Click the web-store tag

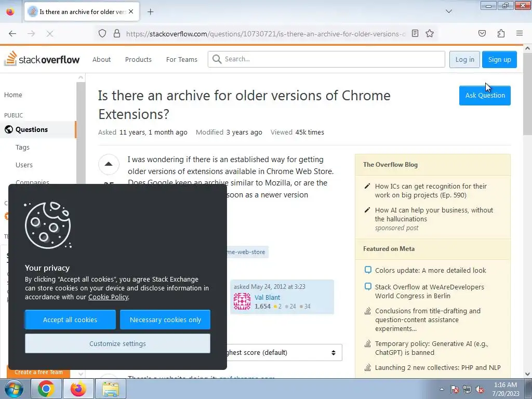point(247,252)
